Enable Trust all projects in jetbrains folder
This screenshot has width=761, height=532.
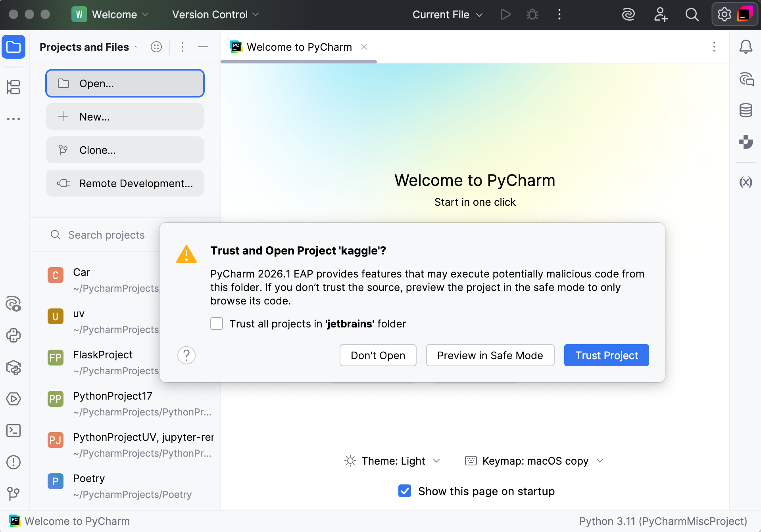[x=216, y=323]
